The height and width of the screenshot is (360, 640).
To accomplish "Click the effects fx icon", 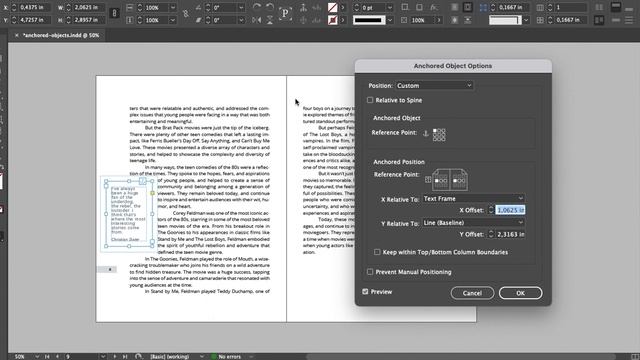I will tap(434, 7).
